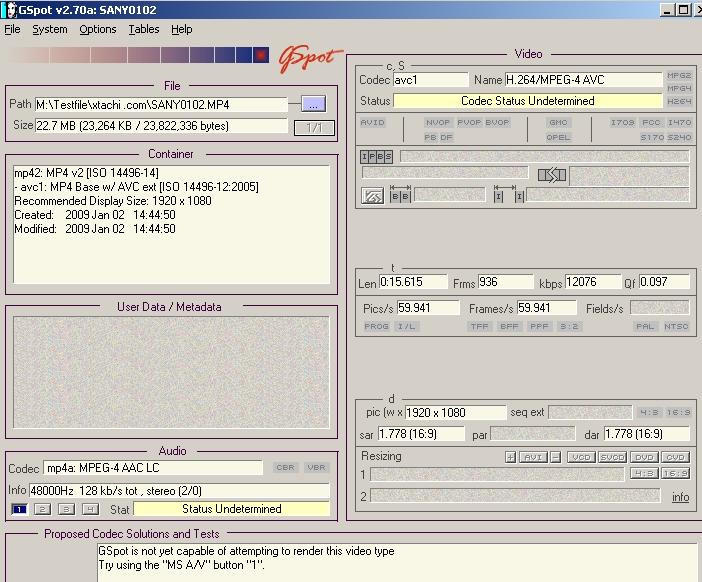This screenshot has height=582, width=702.
Task: Click the IPBS frame type icon
Action: [377, 157]
